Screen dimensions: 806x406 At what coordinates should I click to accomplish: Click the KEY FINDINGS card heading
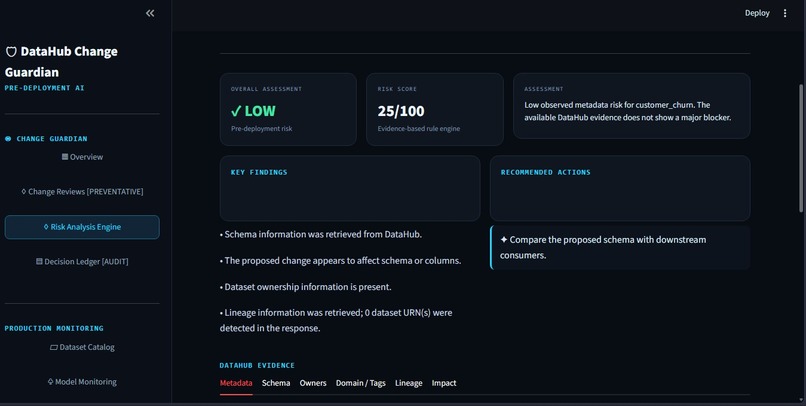click(259, 173)
